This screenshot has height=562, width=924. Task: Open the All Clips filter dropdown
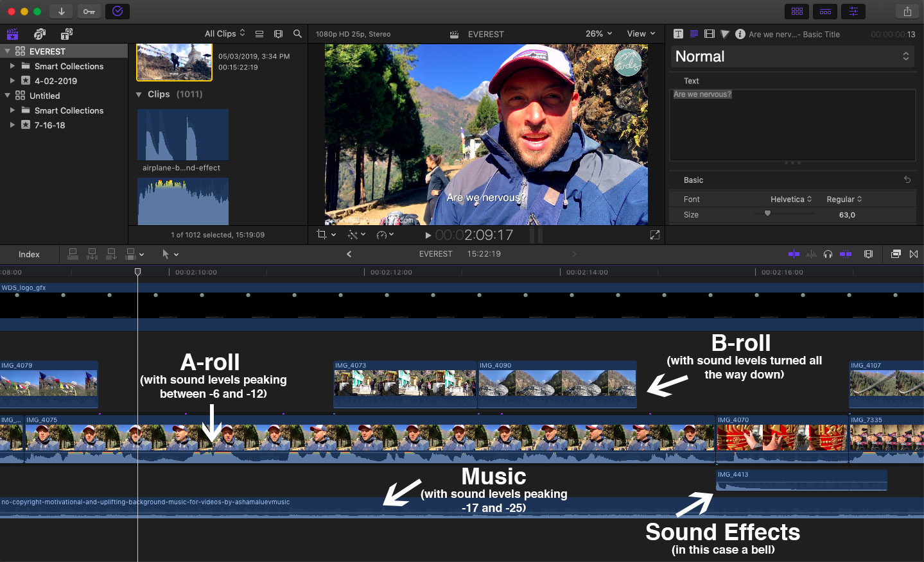pyautogui.click(x=225, y=33)
